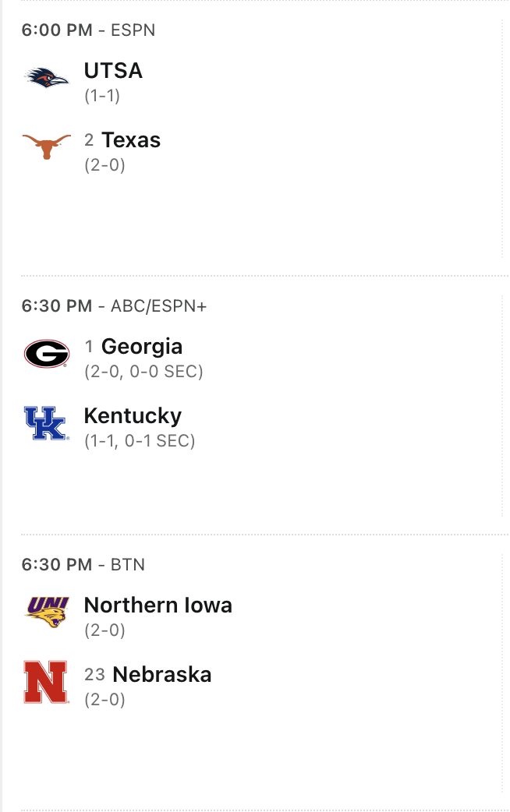Click the Kentucky UK logo
Screen dimensions: 510x812
click(x=47, y=423)
